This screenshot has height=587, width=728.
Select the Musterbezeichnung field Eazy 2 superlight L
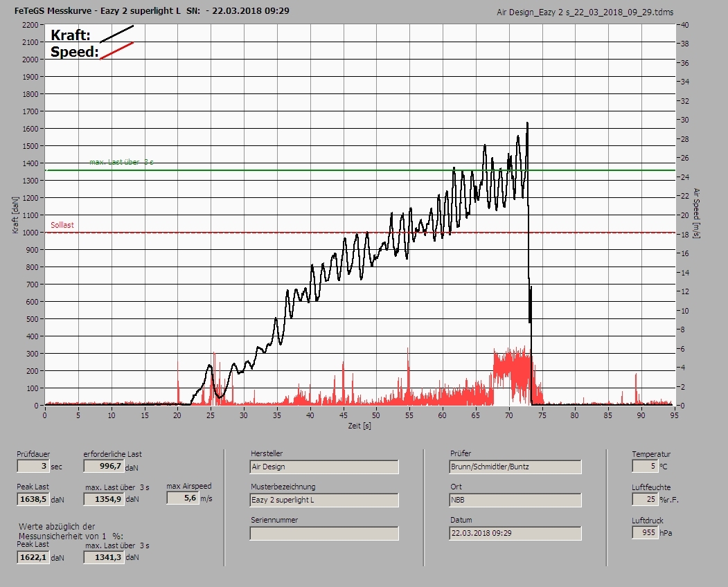point(324,500)
